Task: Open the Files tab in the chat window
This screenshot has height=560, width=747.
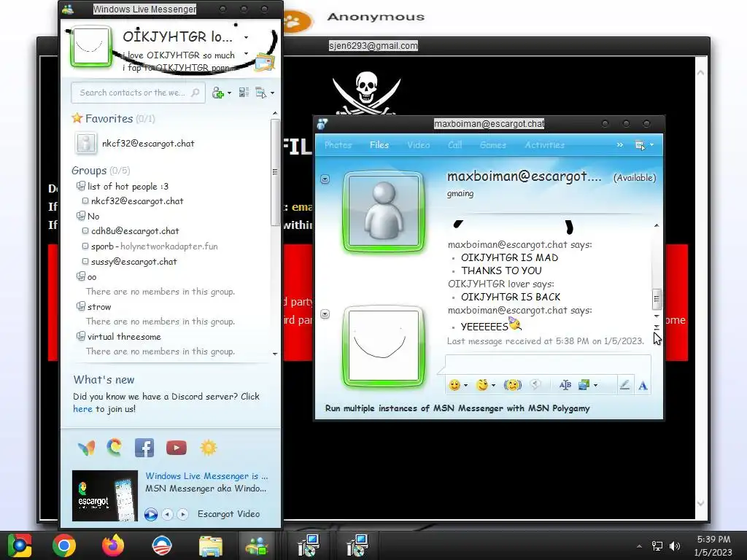Action: point(379,145)
